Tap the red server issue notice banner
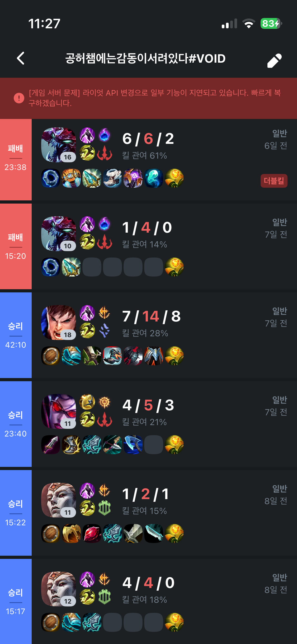The height and width of the screenshot is (644, 297). tap(148, 98)
